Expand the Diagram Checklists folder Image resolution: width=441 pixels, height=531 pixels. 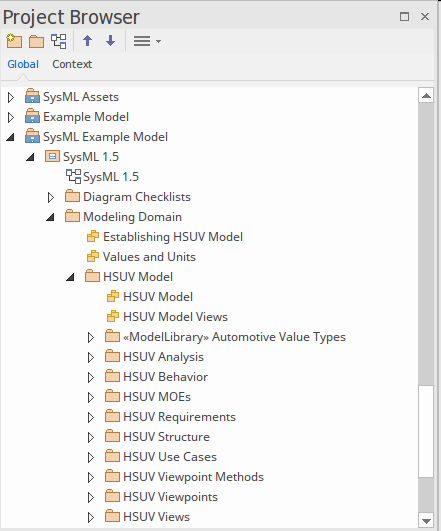click(x=51, y=197)
